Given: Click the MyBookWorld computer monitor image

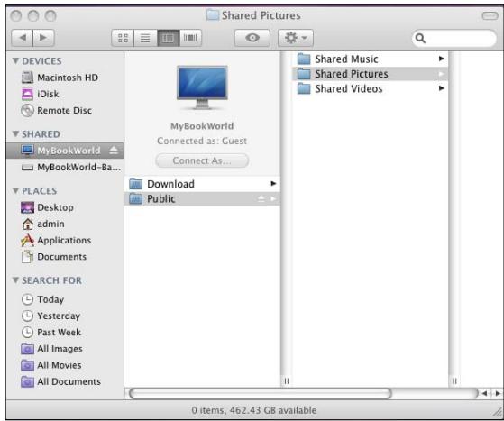Looking at the screenshot, I should 202,87.
